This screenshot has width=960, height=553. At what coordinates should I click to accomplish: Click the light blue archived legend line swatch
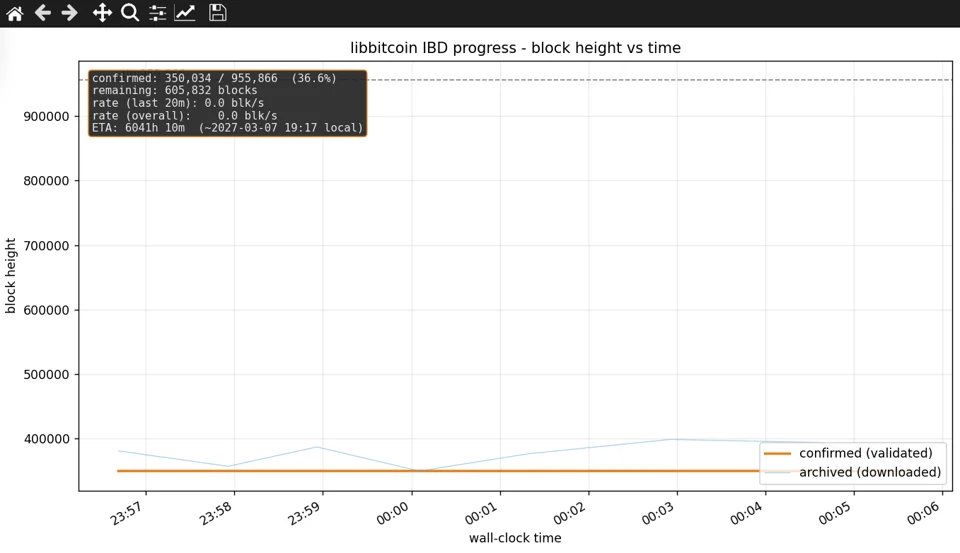pos(777,473)
